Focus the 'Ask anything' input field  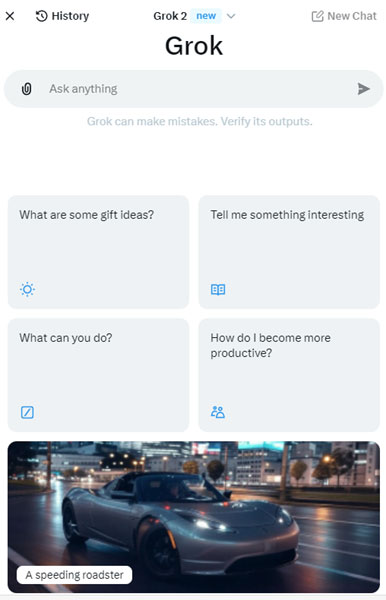193,89
